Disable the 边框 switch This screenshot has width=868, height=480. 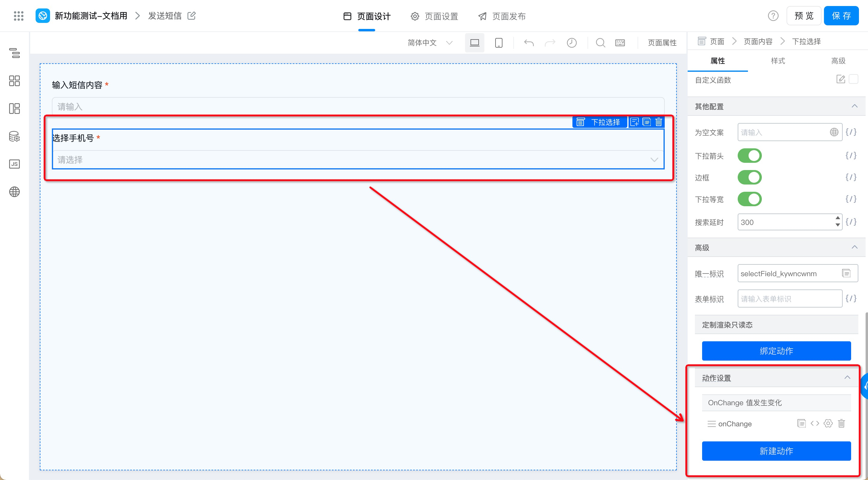(749, 177)
